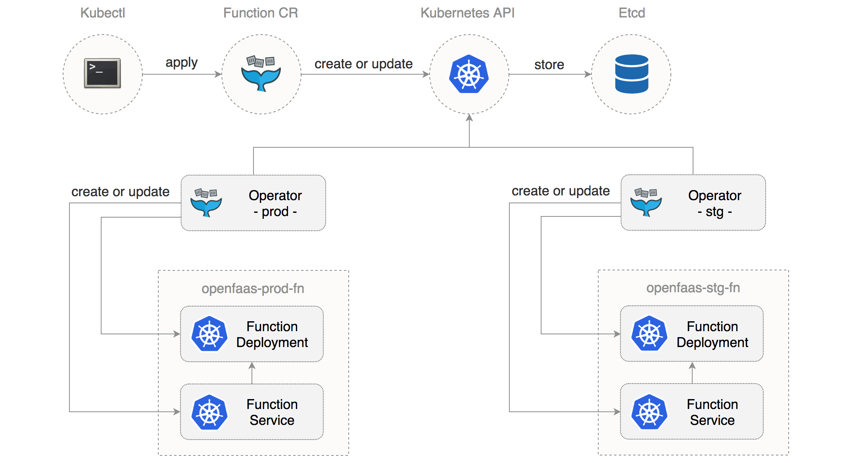Click the openfaas-prod-fn namespace title
868x463 pixels.
point(253,289)
